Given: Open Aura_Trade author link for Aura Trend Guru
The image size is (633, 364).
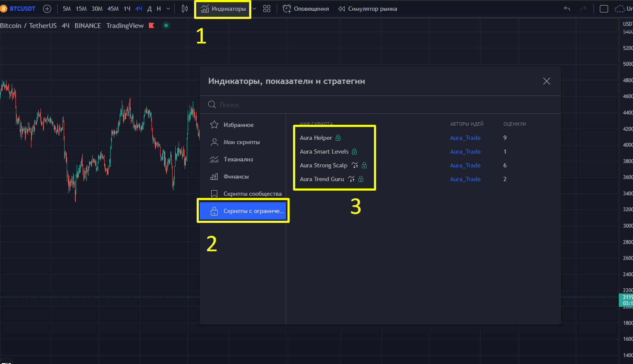Looking at the screenshot, I should 465,179.
